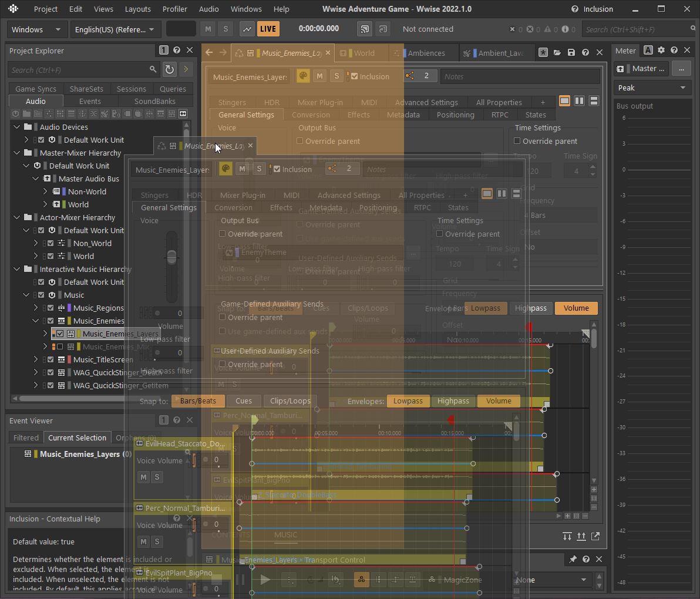Screen dimensions: 700x599
Task: Click the capture graph icon beside the LIVE button
Action: (247, 29)
